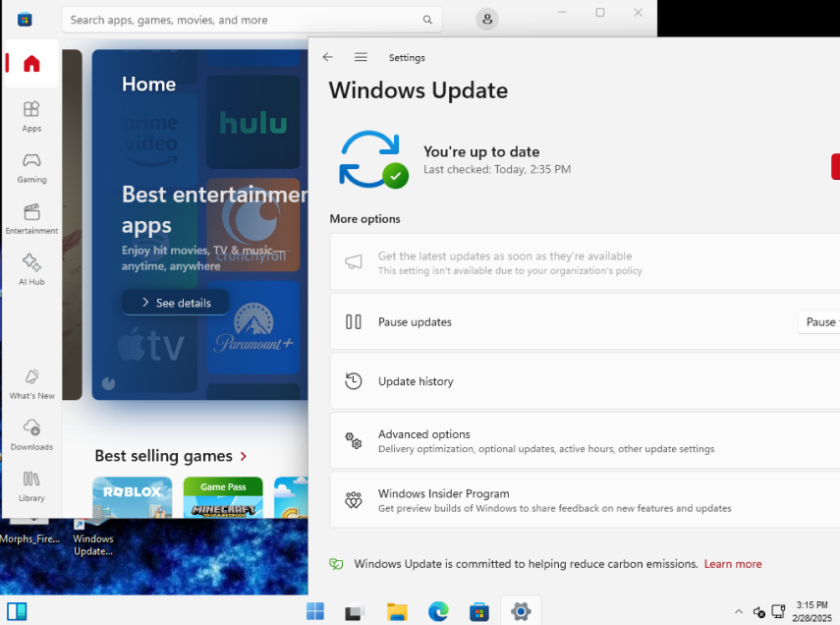Click the megaphone icon for latest updates
The image size is (840, 625).
[x=354, y=262]
